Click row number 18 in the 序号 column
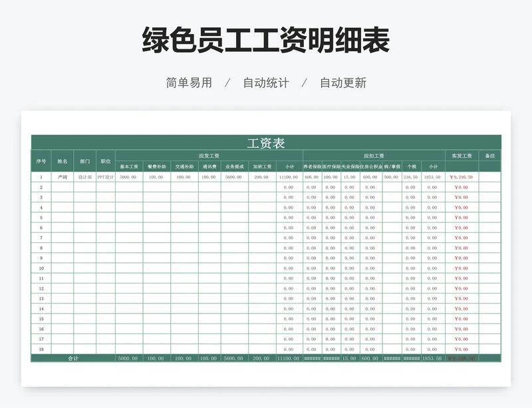The width and height of the screenshot is (532, 408). [x=41, y=349]
